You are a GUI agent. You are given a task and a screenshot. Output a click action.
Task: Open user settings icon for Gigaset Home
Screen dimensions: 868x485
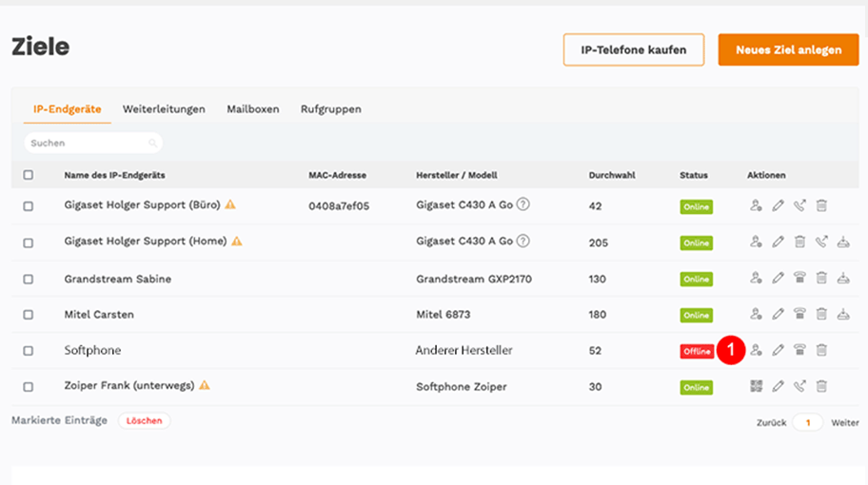point(757,242)
